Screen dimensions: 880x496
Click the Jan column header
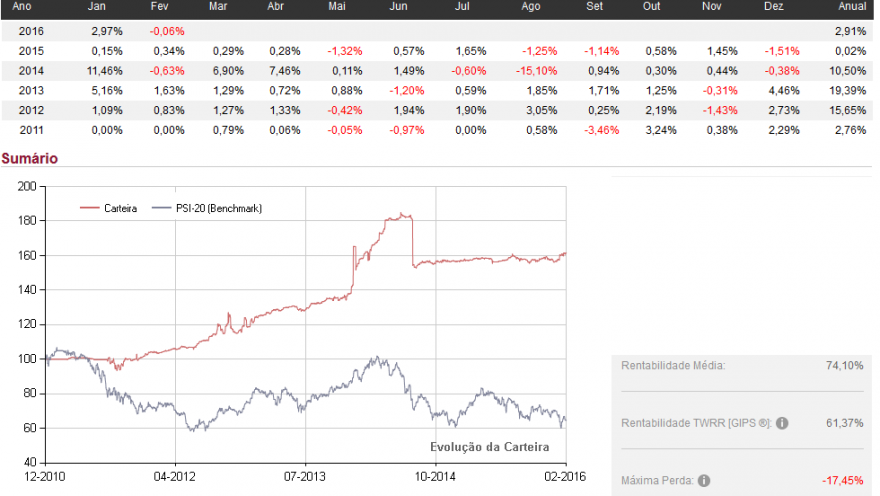click(97, 6)
